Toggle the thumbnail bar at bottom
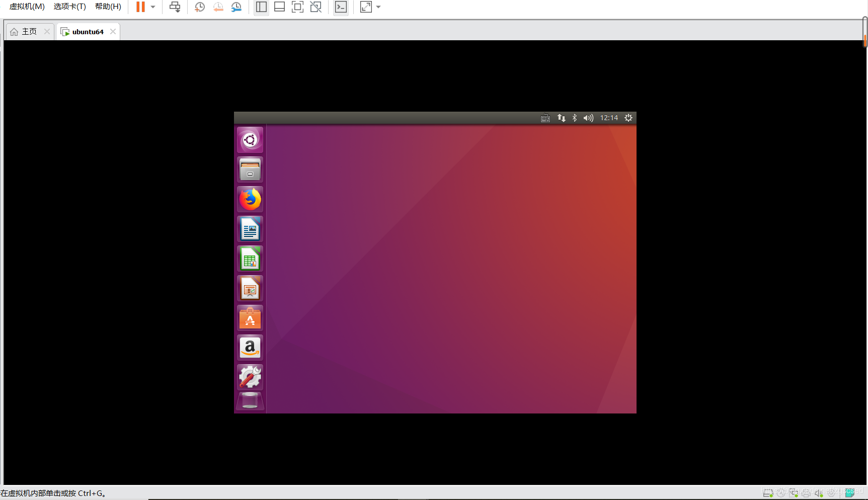 coord(279,7)
